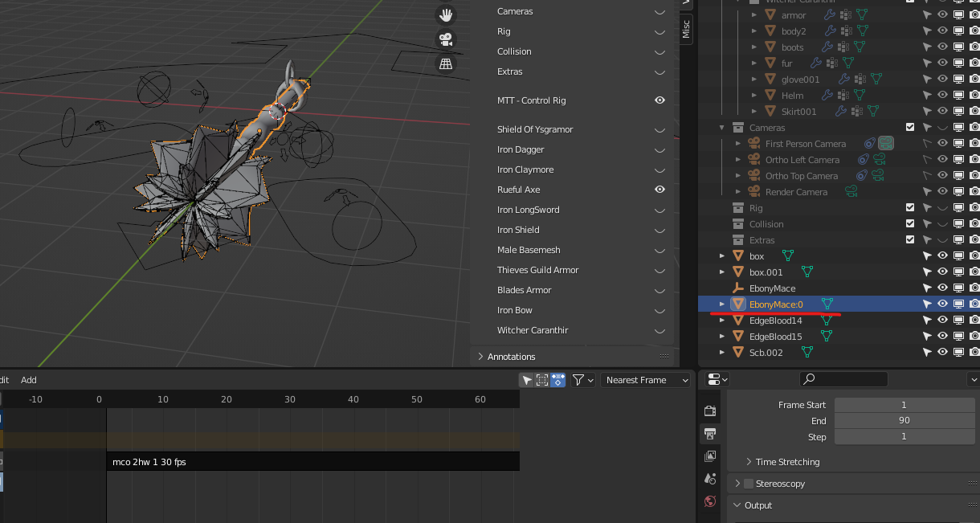
Task: Click the mesh data icon beside EdgeBlood14
Action: pyautogui.click(x=826, y=321)
